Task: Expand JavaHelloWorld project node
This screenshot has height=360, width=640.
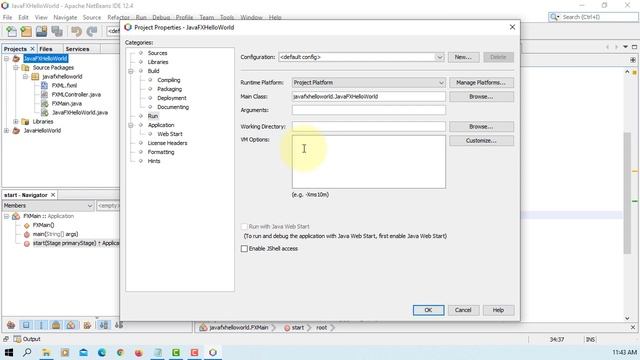Action: (7, 131)
